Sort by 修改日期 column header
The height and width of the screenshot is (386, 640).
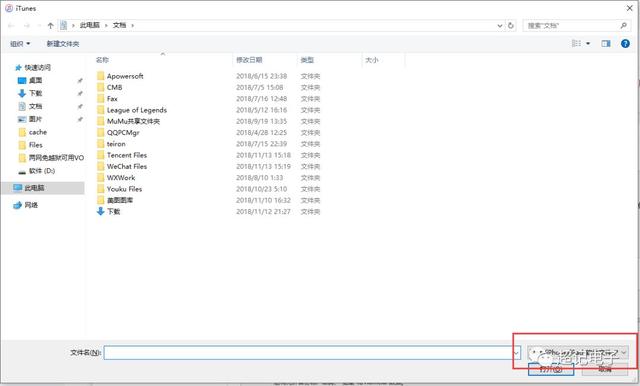pos(249,60)
